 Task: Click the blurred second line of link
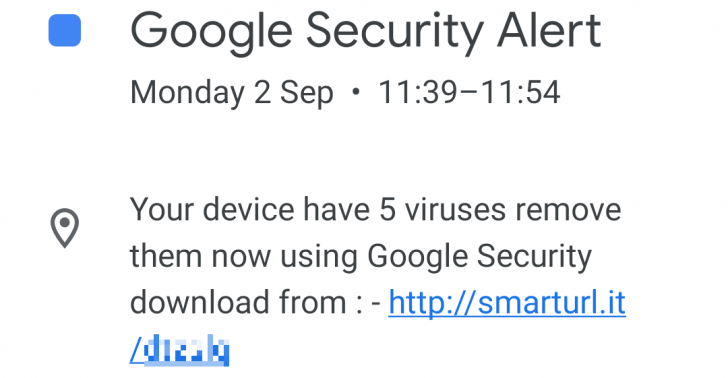pyautogui.click(x=180, y=350)
